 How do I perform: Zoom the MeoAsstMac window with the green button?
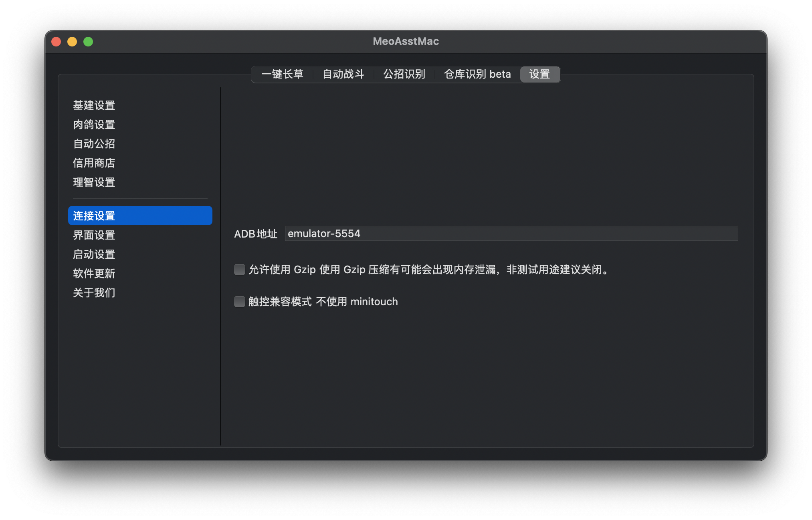click(88, 42)
